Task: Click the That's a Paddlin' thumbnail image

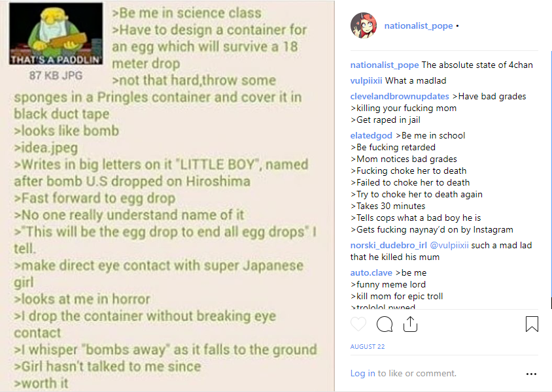Action: (56, 33)
